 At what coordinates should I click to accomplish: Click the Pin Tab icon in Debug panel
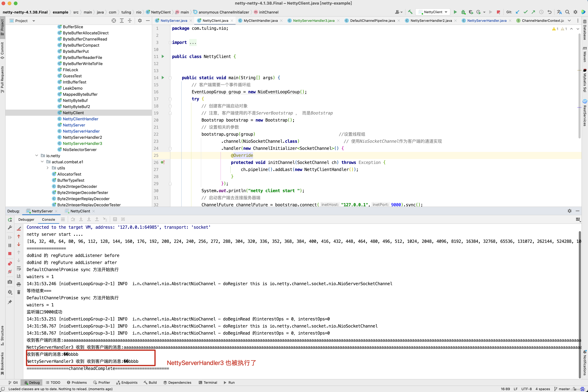click(10, 302)
